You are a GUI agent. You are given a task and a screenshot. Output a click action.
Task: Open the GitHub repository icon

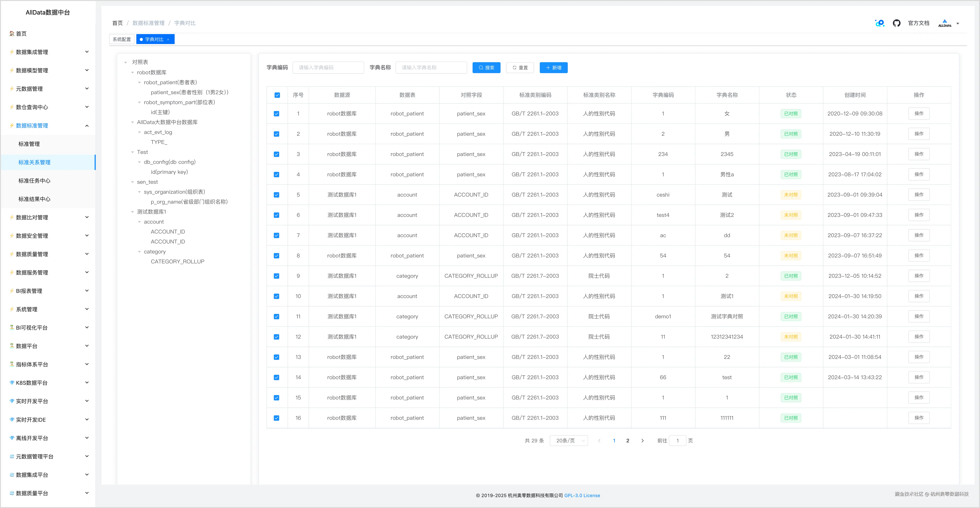(896, 23)
